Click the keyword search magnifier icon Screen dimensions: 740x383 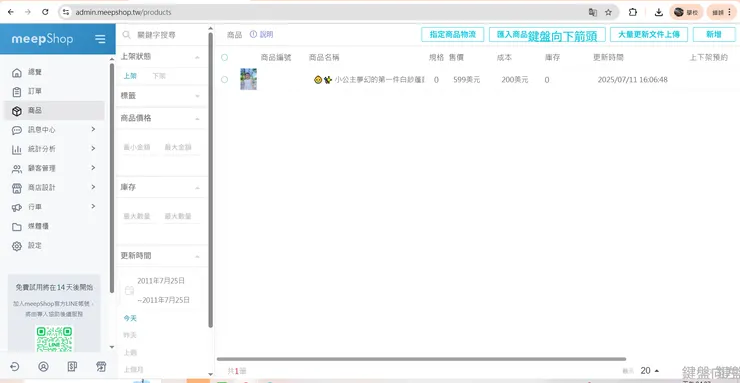(126, 35)
